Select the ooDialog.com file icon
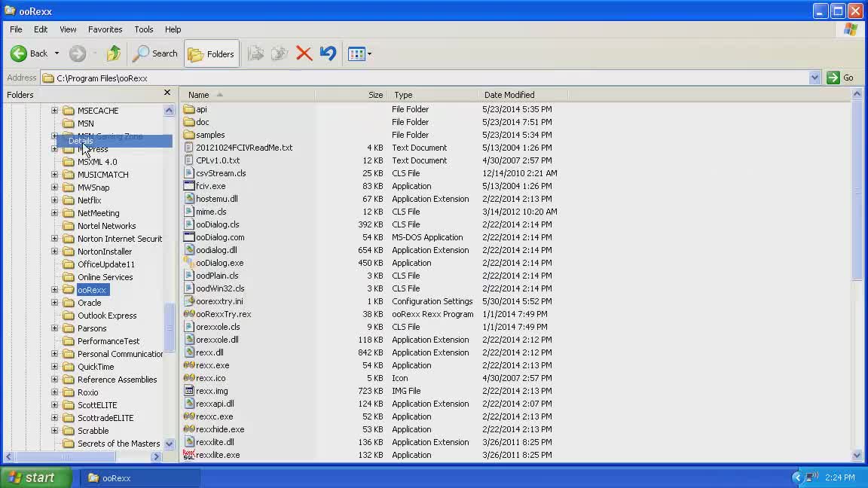The height and width of the screenshot is (488, 868). (x=189, y=236)
